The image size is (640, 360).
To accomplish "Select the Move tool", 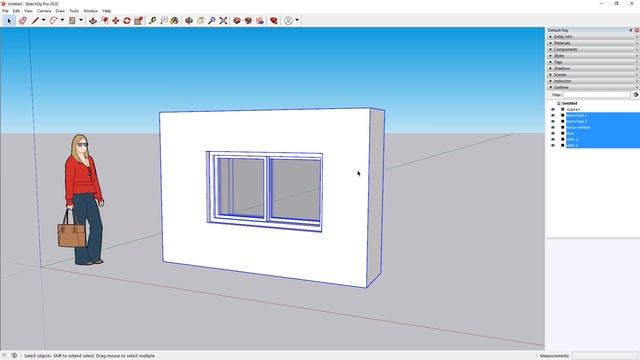I will tap(116, 20).
